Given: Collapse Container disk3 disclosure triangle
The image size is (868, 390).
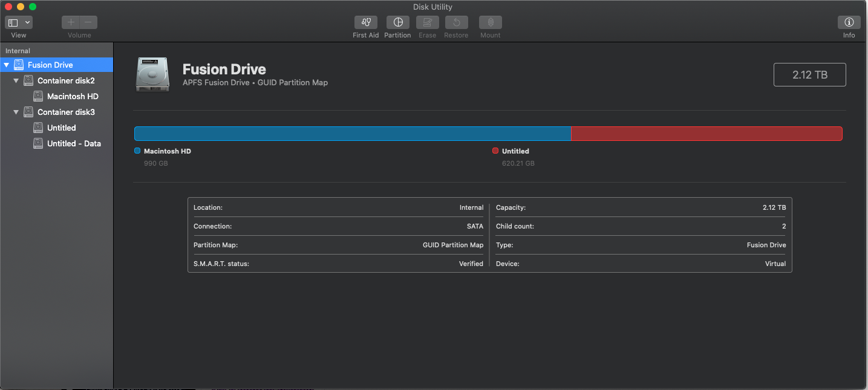Looking at the screenshot, I should tap(16, 112).
